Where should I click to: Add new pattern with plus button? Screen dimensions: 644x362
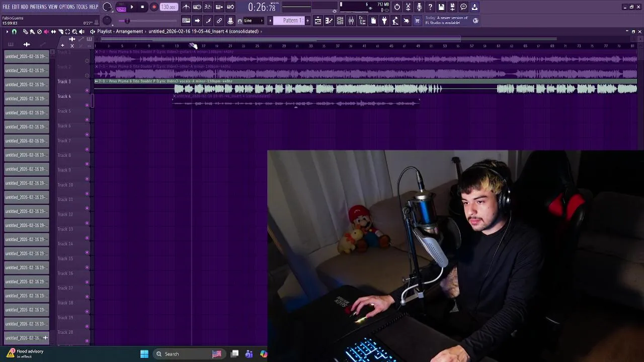308,21
